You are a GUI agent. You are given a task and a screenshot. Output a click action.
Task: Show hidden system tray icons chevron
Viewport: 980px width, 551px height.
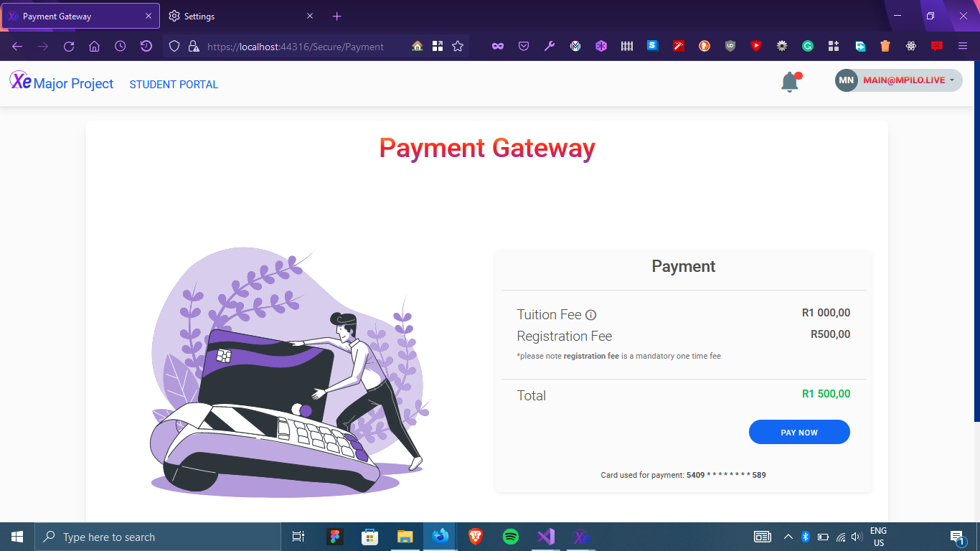coord(788,537)
